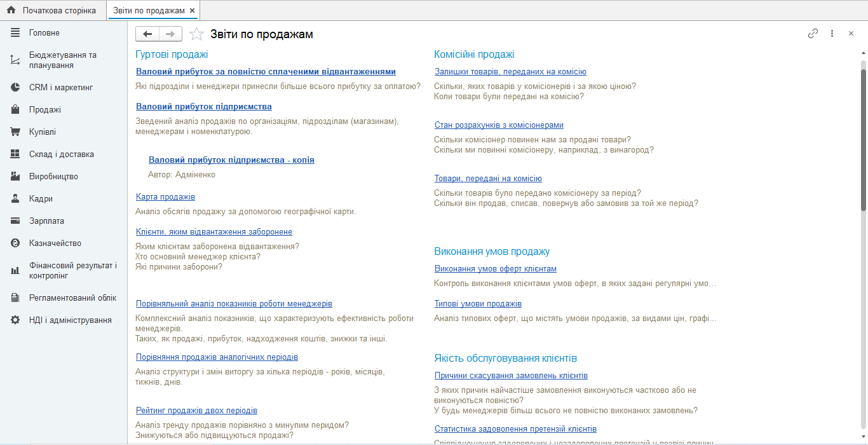Click the Регламентований облік calculator icon
Viewport: 868px width, 445px height.
15,298
